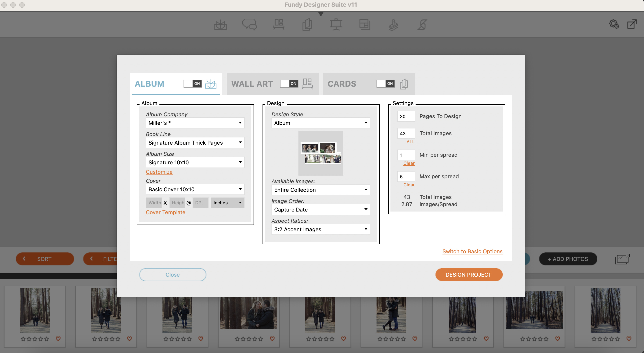Open the Inches unit dropdown
Screen dimensions: 644x353
[228, 203]
